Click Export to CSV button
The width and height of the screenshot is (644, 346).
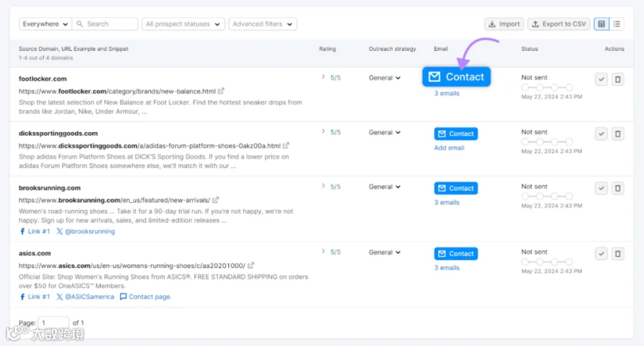tap(559, 24)
